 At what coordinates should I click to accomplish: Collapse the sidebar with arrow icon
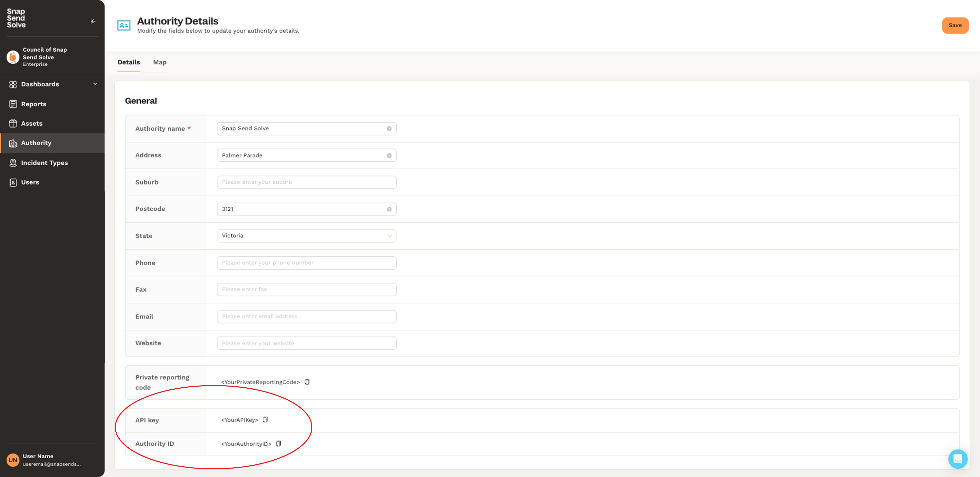[93, 21]
